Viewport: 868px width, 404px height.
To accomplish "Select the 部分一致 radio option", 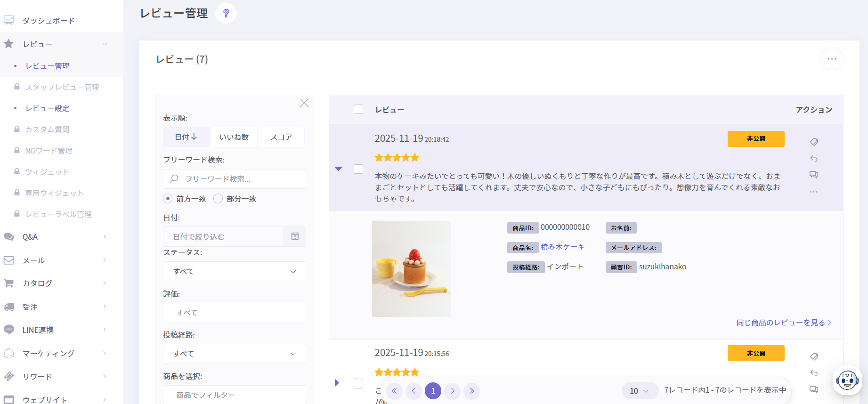I will point(218,199).
